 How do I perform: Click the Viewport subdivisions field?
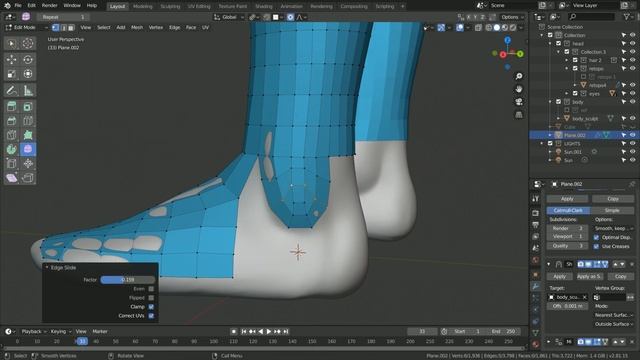coord(567,237)
